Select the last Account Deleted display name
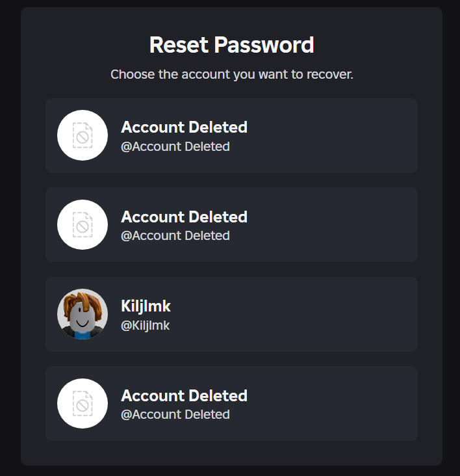Image resolution: width=460 pixels, height=476 pixels. [x=184, y=395]
